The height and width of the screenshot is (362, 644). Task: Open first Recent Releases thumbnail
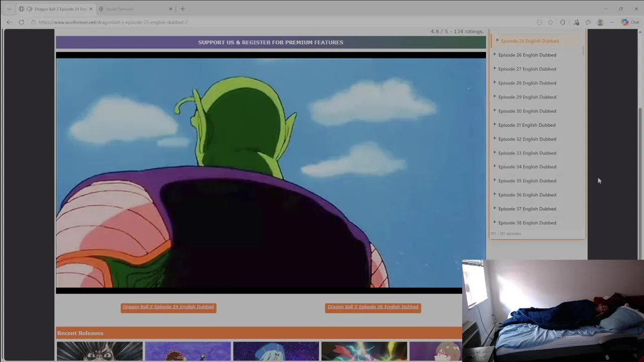coord(100,351)
